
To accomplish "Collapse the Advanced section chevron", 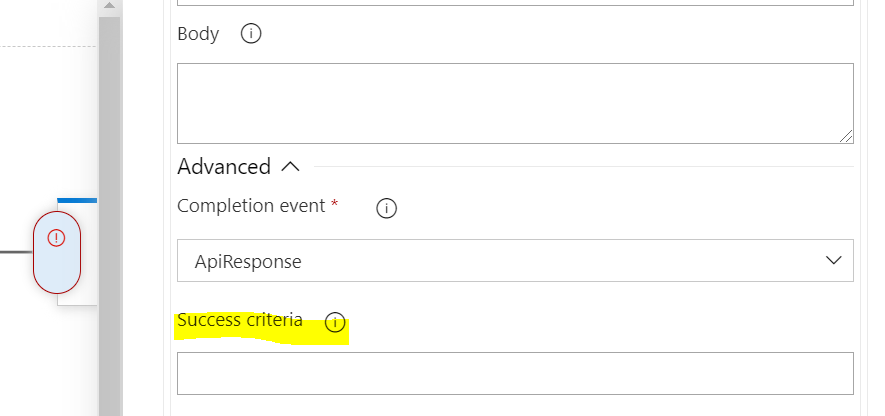I will click(x=291, y=166).
